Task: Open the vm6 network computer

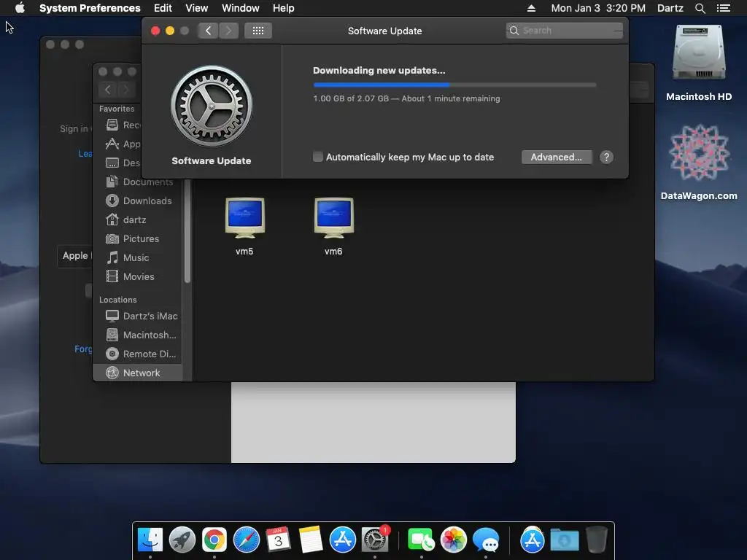Action: point(333,218)
